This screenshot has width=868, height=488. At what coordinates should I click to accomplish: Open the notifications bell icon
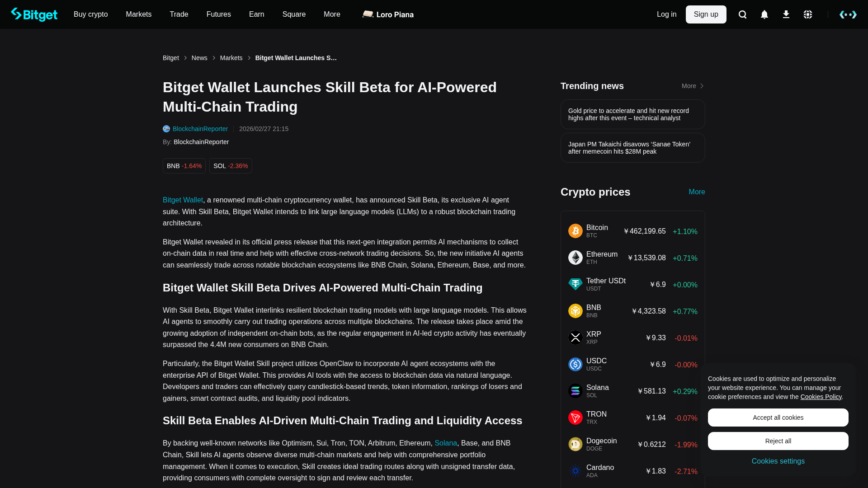coord(764,14)
